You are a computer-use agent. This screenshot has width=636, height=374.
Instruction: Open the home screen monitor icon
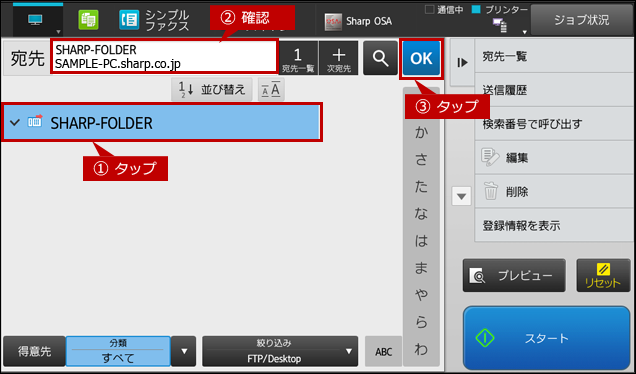(x=35, y=20)
